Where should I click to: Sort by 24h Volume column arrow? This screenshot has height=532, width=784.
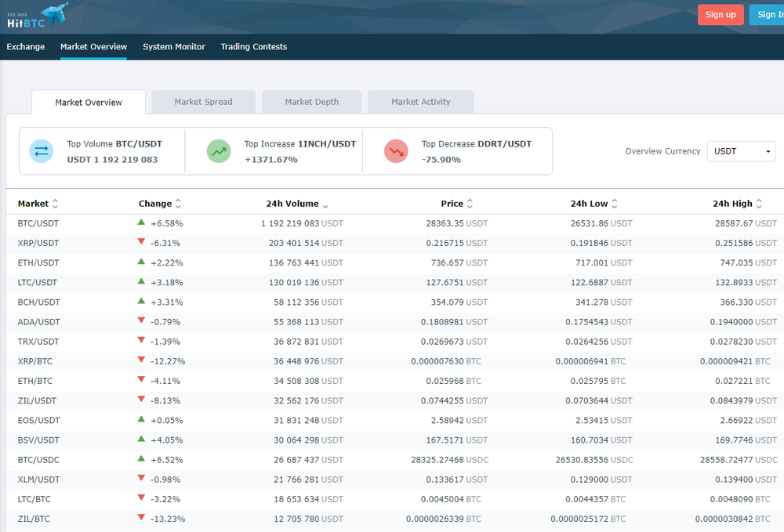click(325, 205)
